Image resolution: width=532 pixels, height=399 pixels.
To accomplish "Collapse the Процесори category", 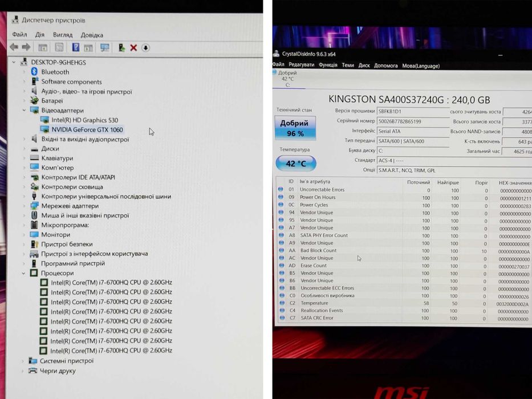I will coord(23,273).
